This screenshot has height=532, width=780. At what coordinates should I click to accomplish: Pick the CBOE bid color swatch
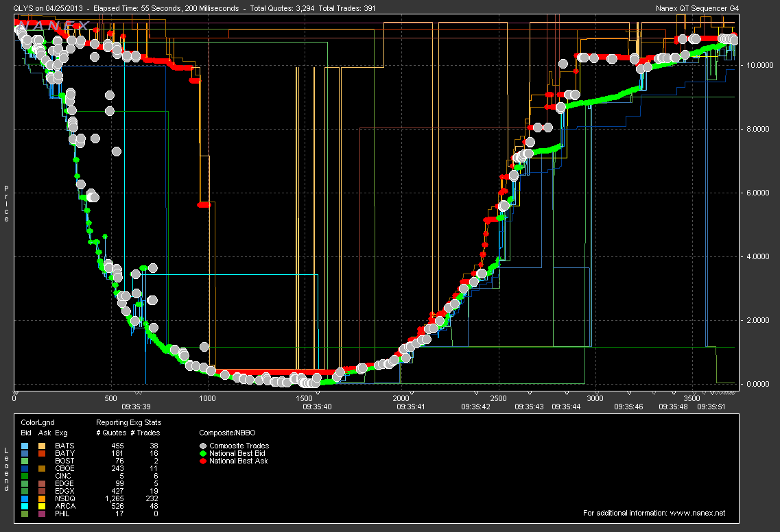[x=25, y=468]
